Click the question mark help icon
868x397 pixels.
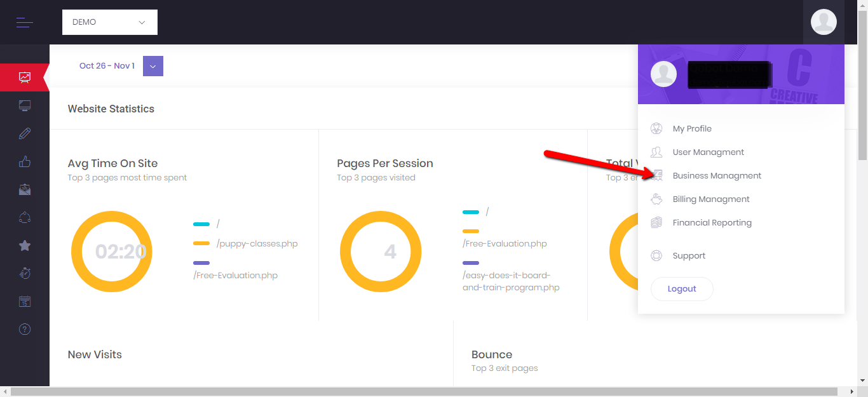[x=25, y=329]
